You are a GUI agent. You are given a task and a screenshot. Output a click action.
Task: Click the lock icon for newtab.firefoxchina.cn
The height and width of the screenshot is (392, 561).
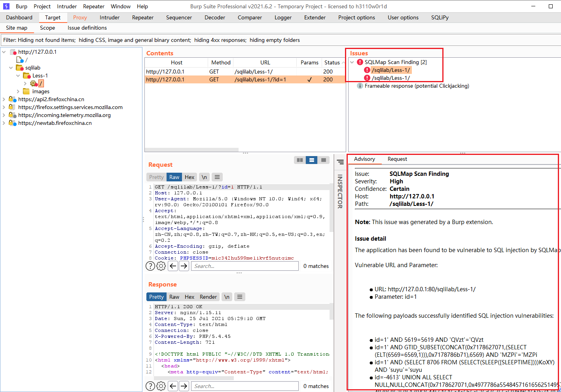point(12,123)
